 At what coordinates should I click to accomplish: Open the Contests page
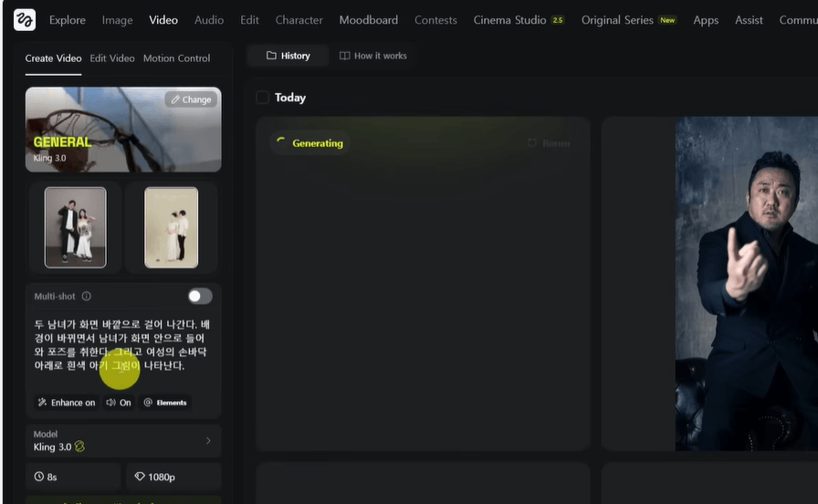coord(435,20)
